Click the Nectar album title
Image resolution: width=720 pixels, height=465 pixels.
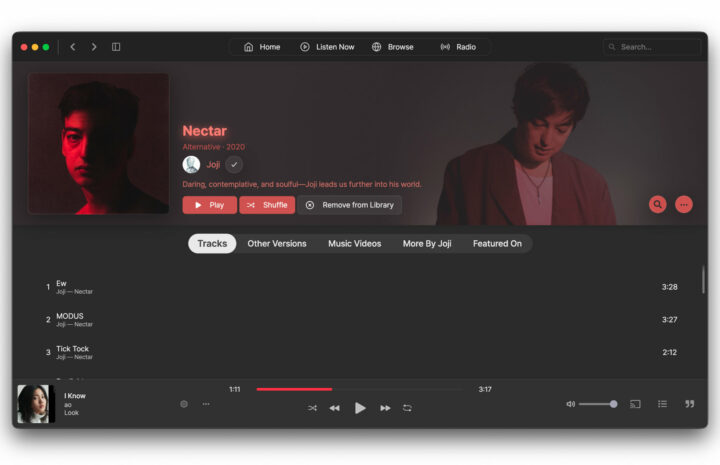pyautogui.click(x=205, y=131)
